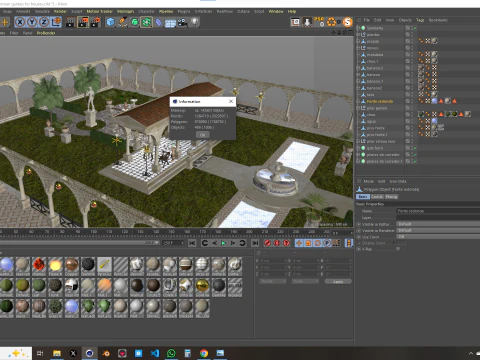
Task: Open the Window menu
Action: coord(276,11)
